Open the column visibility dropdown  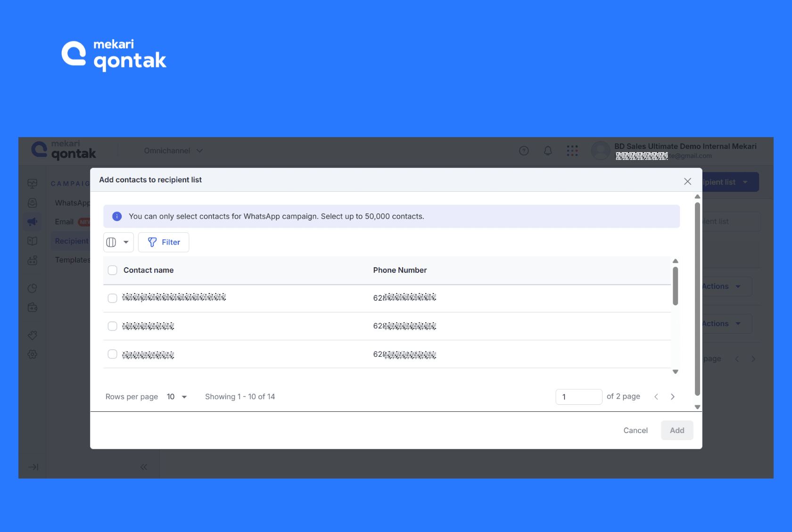click(118, 242)
